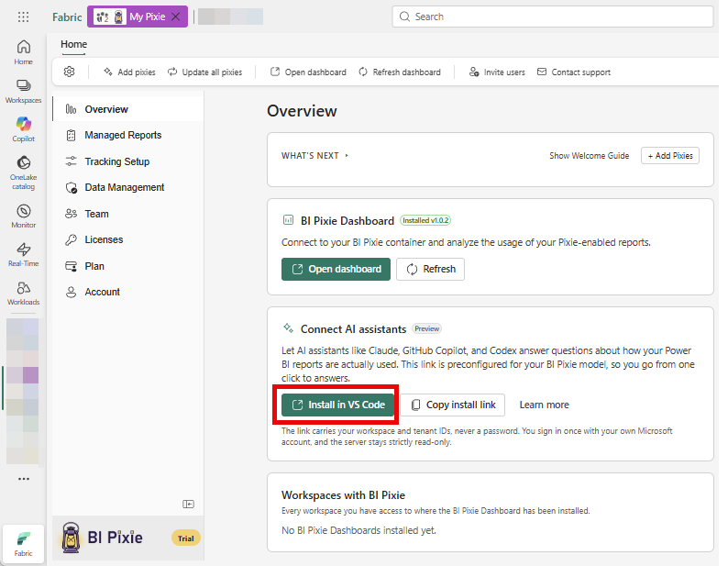Click Learn more link
This screenshot has width=728, height=566.
tap(544, 405)
